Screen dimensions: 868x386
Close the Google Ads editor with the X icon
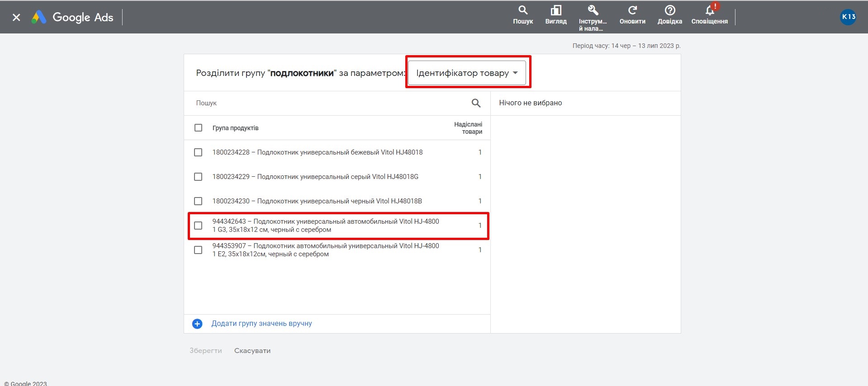(16, 17)
